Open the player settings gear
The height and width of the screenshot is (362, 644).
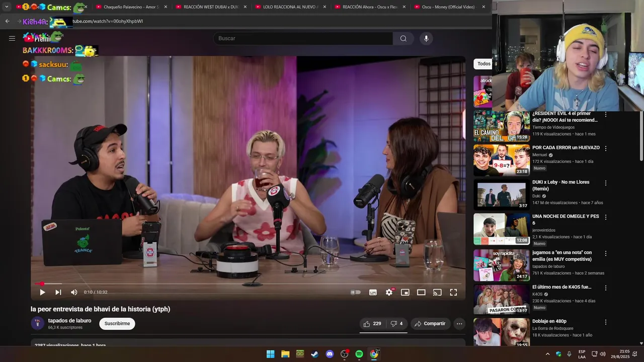(x=389, y=292)
